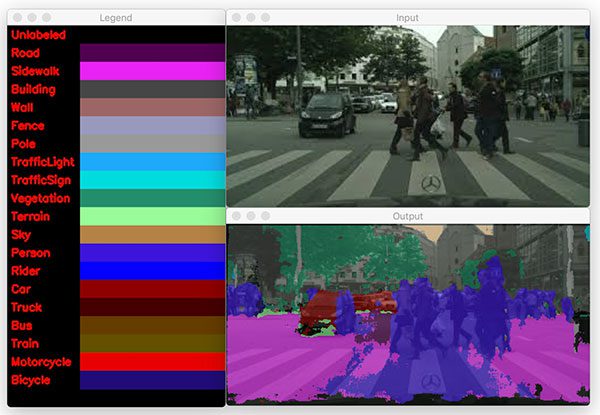
Task: Minimize the Legend window
Action: [32, 18]
